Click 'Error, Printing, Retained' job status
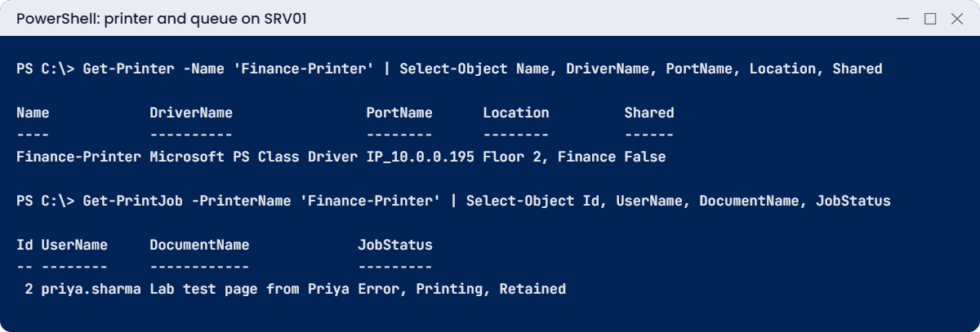The width and height of the screenshot is (980, 332). [462, 289]
